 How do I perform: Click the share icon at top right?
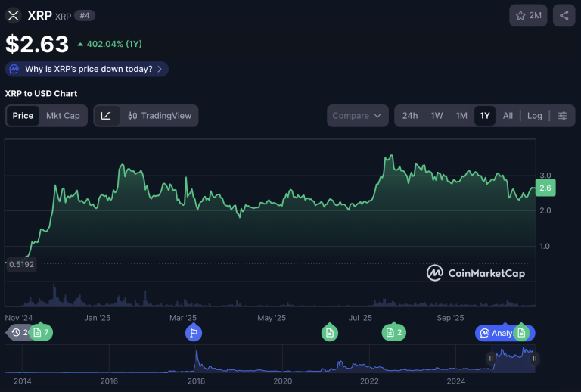pyautogui.click(x=564, y=15)
